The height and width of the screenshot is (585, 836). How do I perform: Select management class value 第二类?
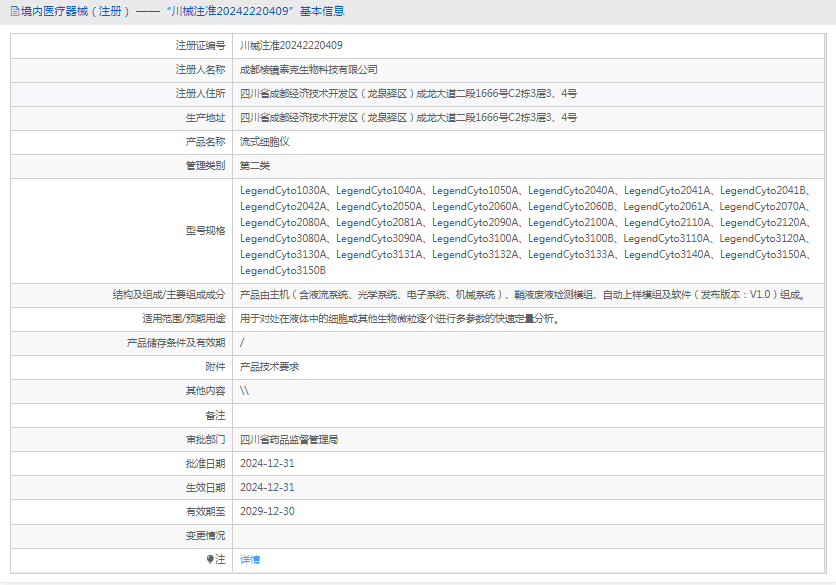click(255, 165)
